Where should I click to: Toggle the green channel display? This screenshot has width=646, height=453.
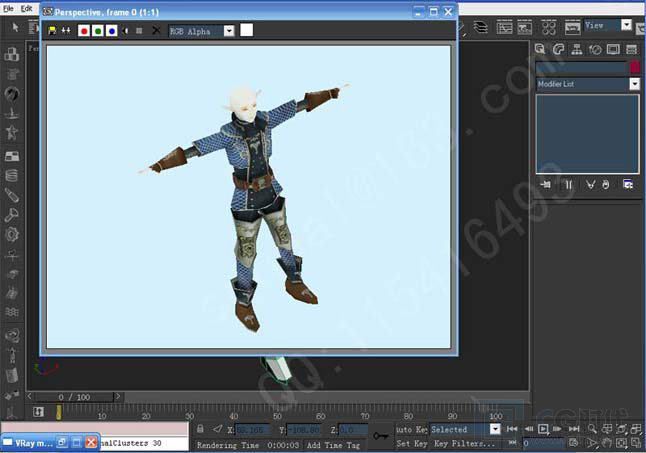(x=98, y=31)
